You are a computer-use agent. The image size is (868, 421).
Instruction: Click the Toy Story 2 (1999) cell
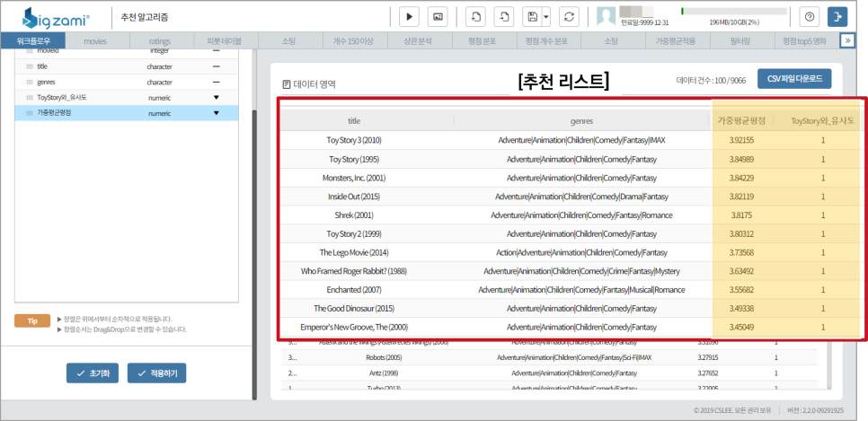pyautogui.click(x=354, y=234)
